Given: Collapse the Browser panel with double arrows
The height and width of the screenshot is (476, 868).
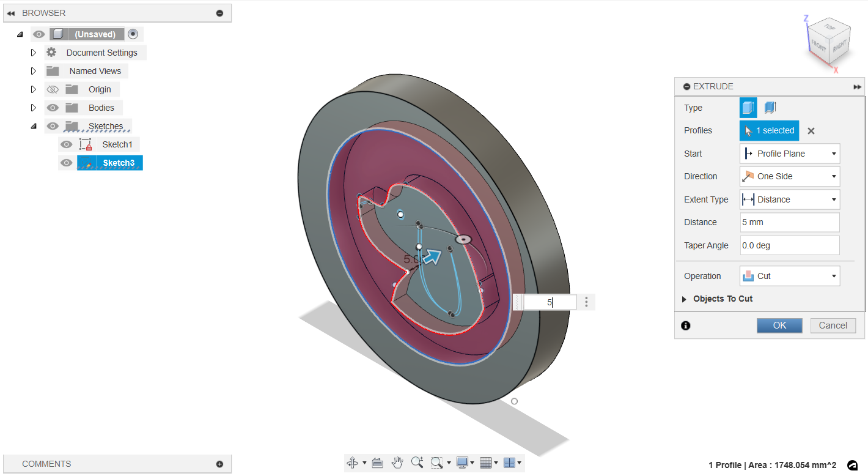Looking at the screenshot, I should (10, 13).
